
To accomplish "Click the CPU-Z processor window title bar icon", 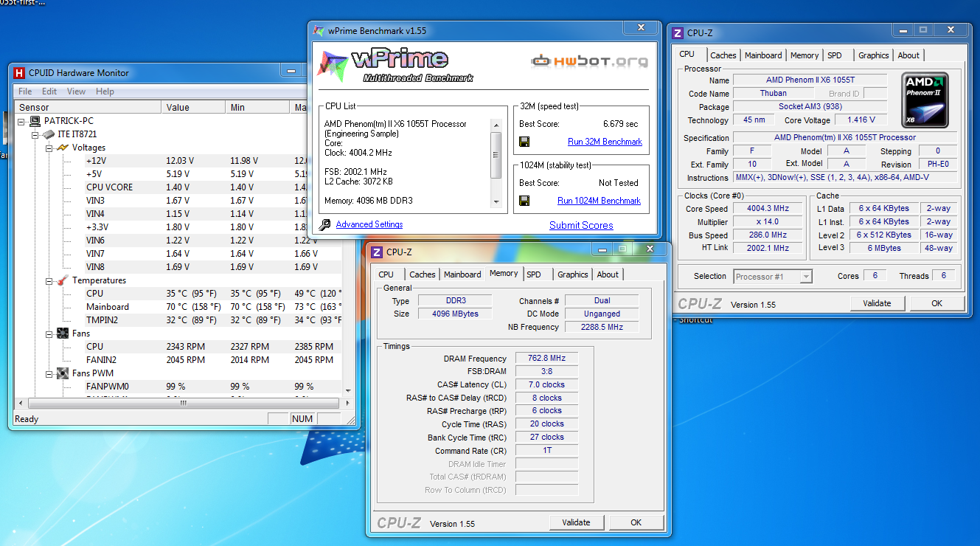I will 678,33.
